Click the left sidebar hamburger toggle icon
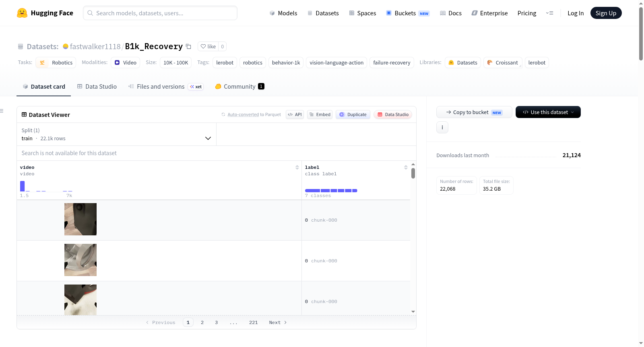This screenshot has width=644, height=347. pyautogui.click(x=2, y=111)
